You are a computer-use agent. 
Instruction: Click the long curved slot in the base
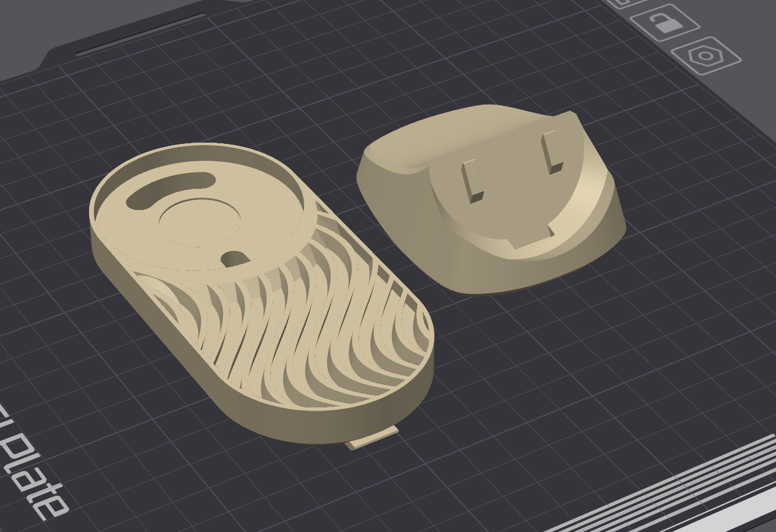click(x=170, y=189)
